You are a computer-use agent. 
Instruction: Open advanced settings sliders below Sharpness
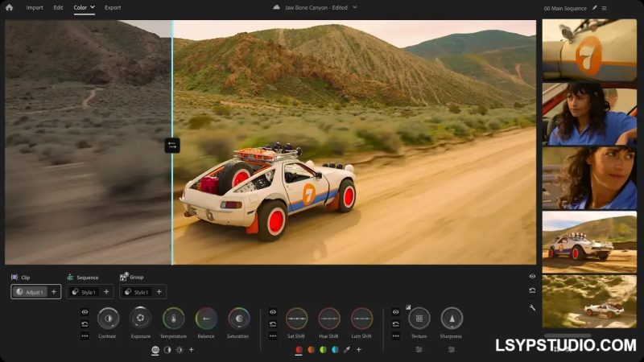pyautogui.click(x=452, y=349)
